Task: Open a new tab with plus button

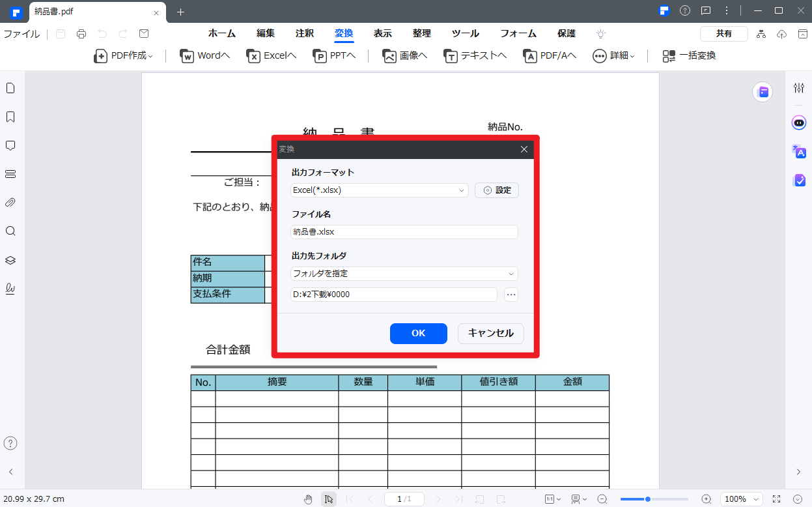Action: click(180, 12)
